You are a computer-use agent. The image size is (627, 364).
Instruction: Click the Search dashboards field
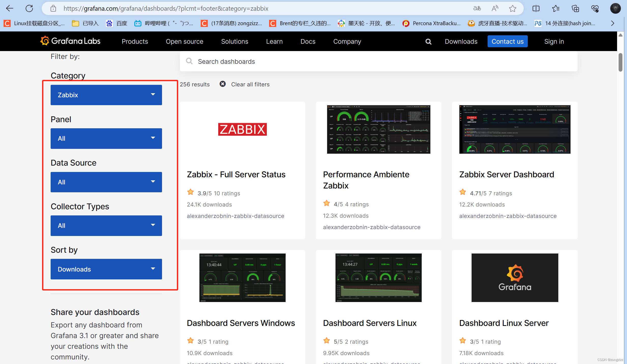pos(378,61)
